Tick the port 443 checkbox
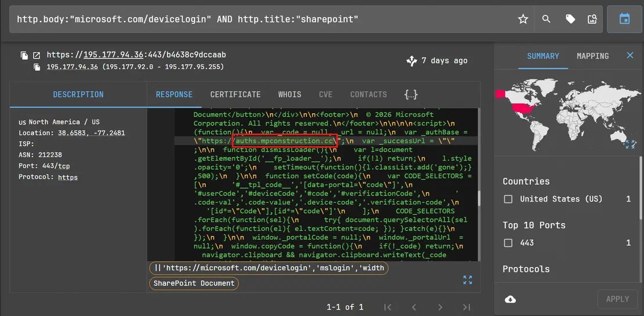Viewport: 644px width, 316px height. point(508,243)
